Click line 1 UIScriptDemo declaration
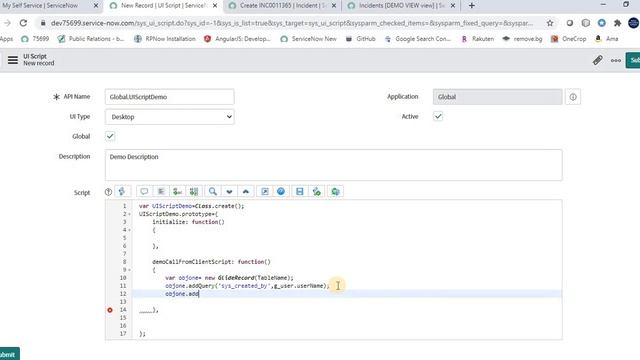This screenshot has height=360, width=640. click(x=191, y=206)
